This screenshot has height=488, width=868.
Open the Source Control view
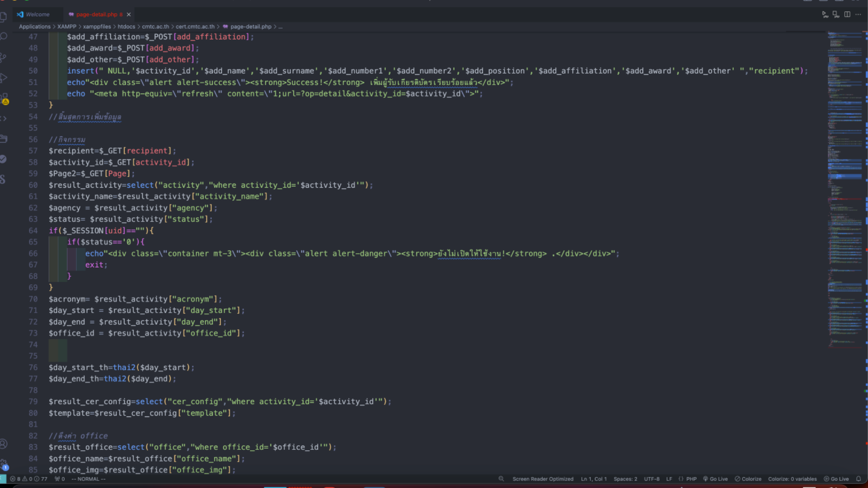3,57
